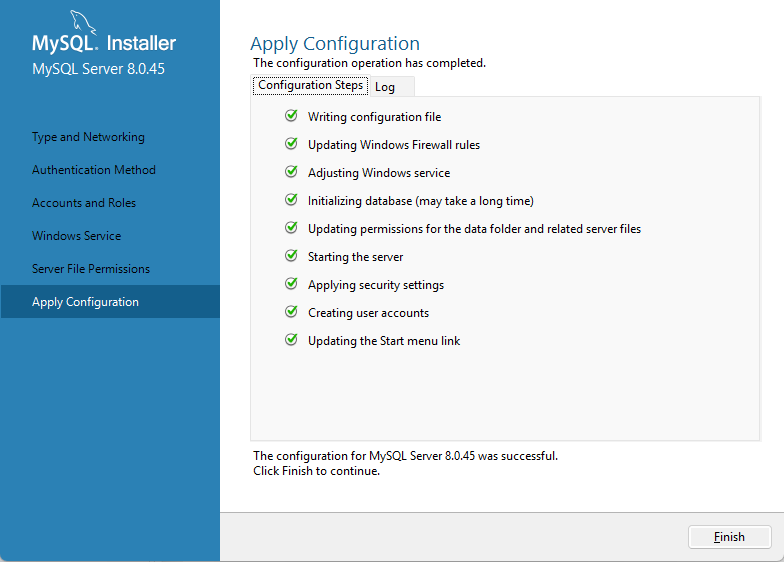Click the 'Writing configuration file' step text

pos(374,117)
